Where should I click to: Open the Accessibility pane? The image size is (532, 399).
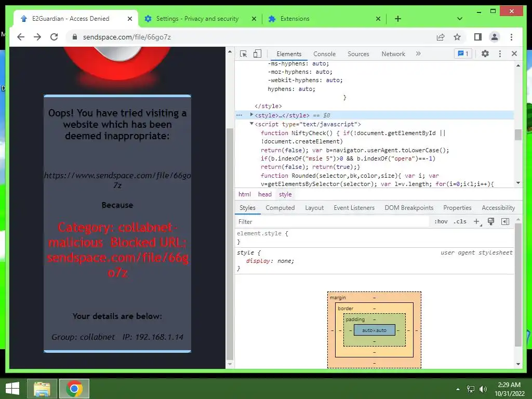(x=498, y=208)
